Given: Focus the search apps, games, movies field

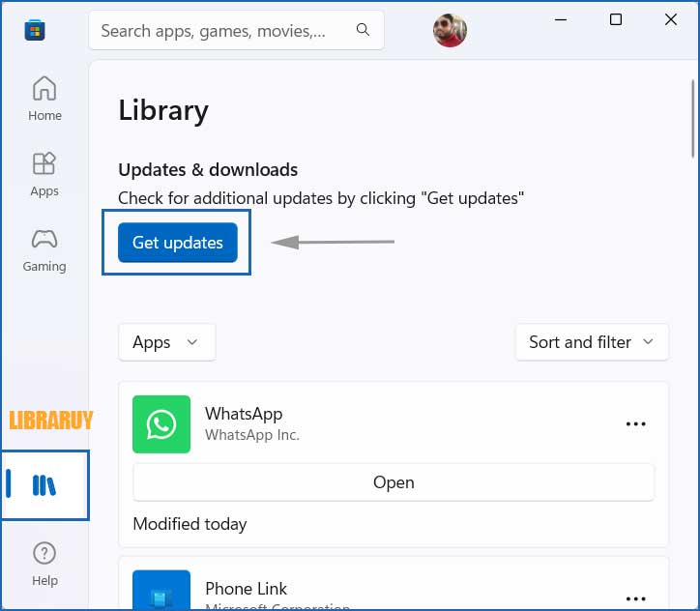Looking at the screenshot, I should click(x=236, y=30).
